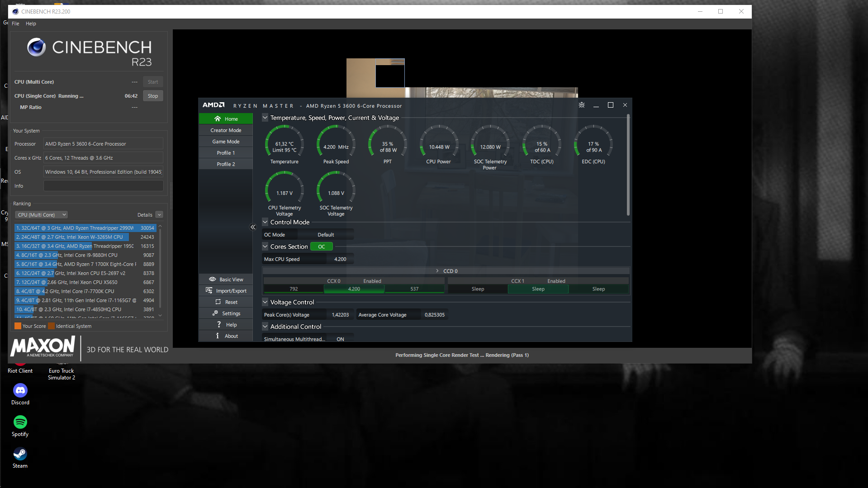Screen dimensions: 868x488
Task: Select ranking row Ryzen 7 1700X Eight-Core
Action: pyautogui.click(x=85, y=264)
